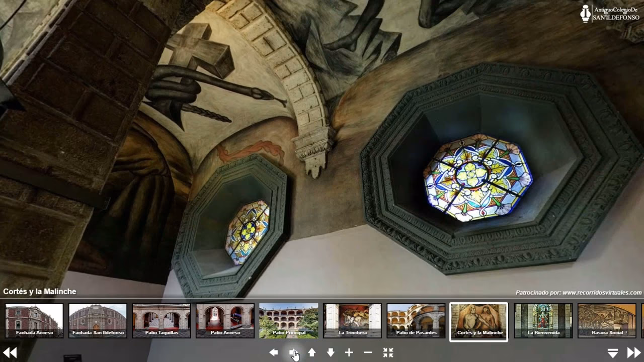Image resolution: width=644 pixels, height=362 pixels.
Task: Open the Fachada Acceso thumbnail
Action: pyautogui.click(x=34, y=321)
